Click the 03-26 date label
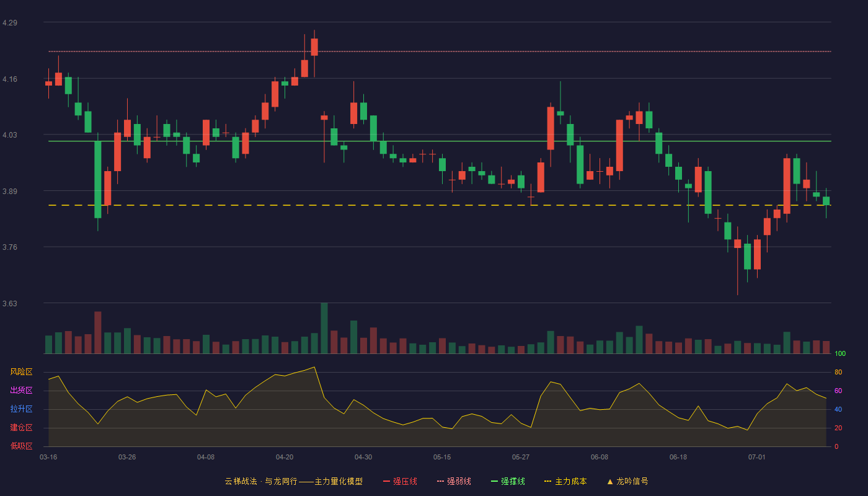 pos(127,457)
